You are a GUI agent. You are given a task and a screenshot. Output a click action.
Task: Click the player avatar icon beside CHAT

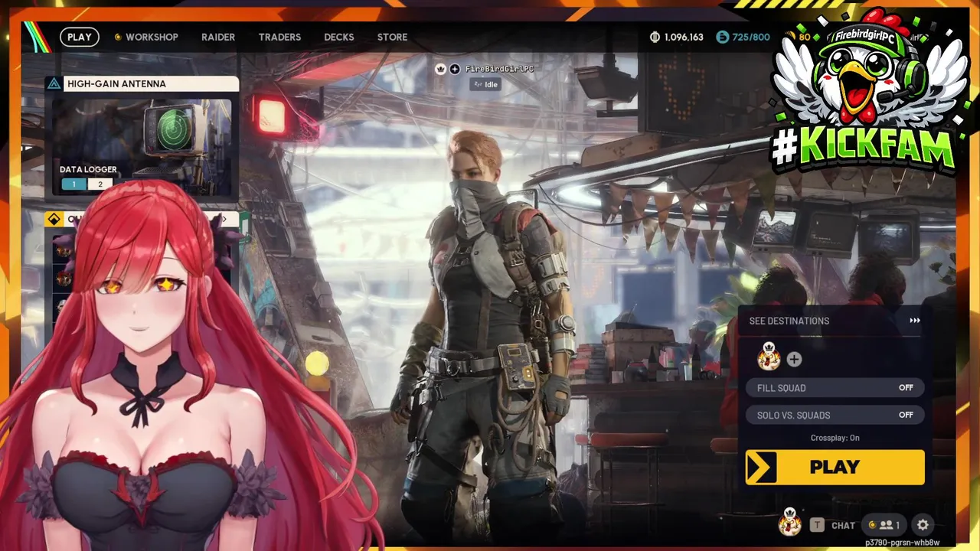(790, 523)
